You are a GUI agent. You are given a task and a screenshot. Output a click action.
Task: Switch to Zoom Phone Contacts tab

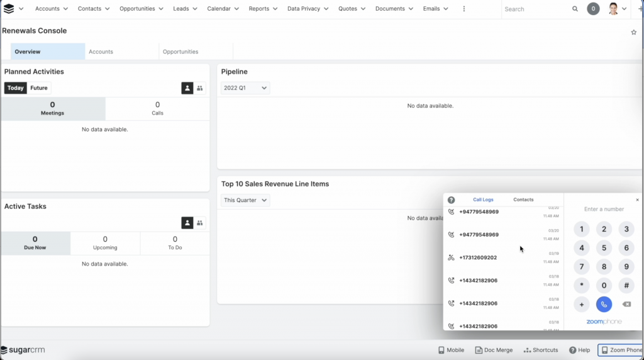pos(523,200)
